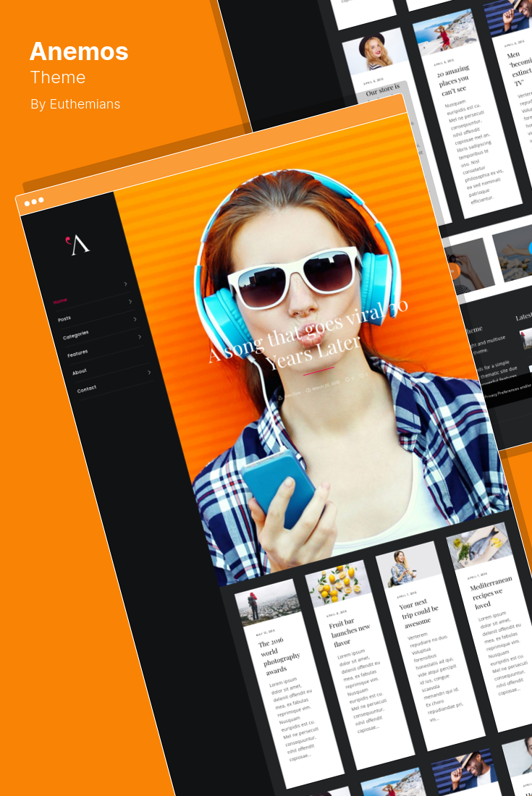The width and height of the screenshot is (532, 796).
Task: Click 'Privacy Preferences' bar in back window
Action: click(x=507, y=391)
